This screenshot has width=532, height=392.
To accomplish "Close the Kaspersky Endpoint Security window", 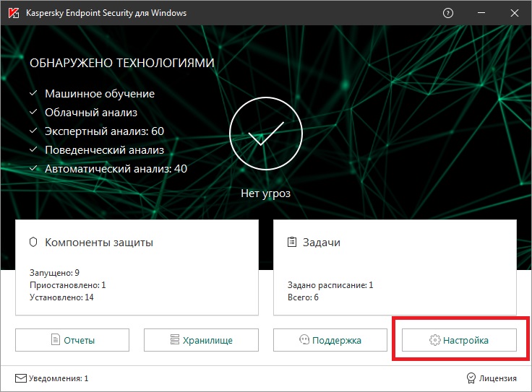I will (x=515, y=13).
